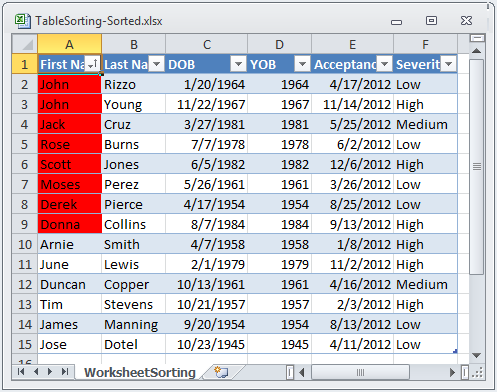Image resolution: width=497 pixels, height=392 pixels.
Task: Click the red cell containing Rose
Action: 70,144
